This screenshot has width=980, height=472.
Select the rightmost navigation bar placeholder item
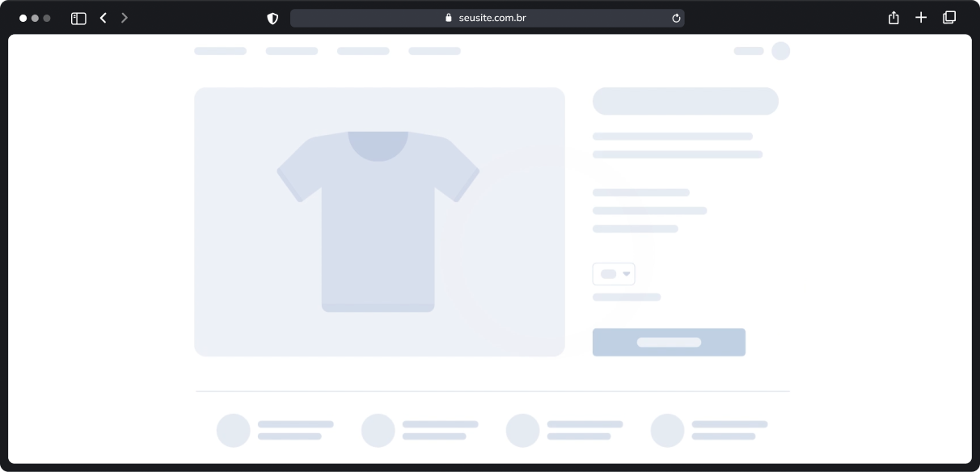[434, 51]
